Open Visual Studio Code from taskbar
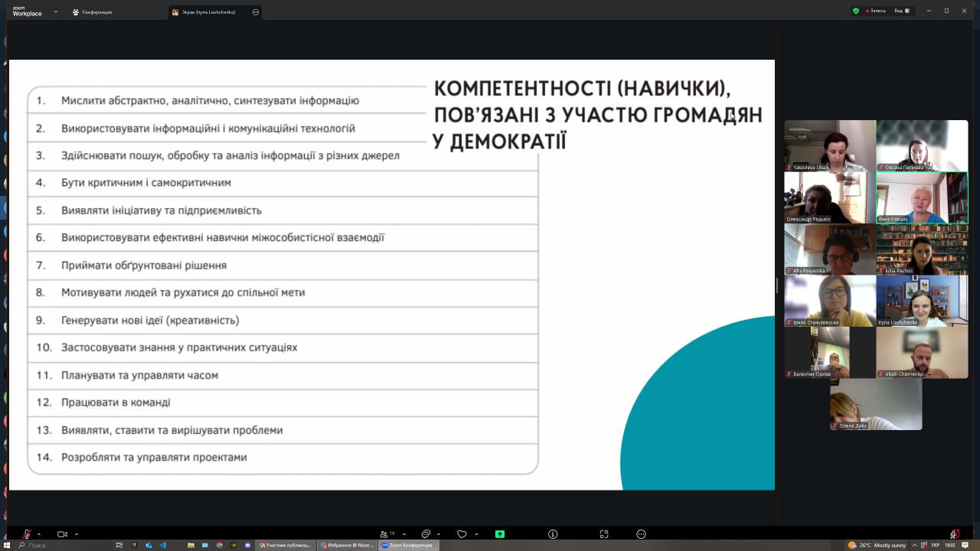The image size is (980, 551). tap(163, 545)
